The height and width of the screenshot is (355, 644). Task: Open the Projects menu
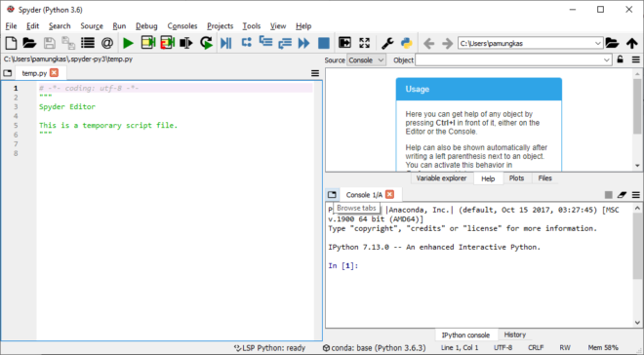click(220, 26)
